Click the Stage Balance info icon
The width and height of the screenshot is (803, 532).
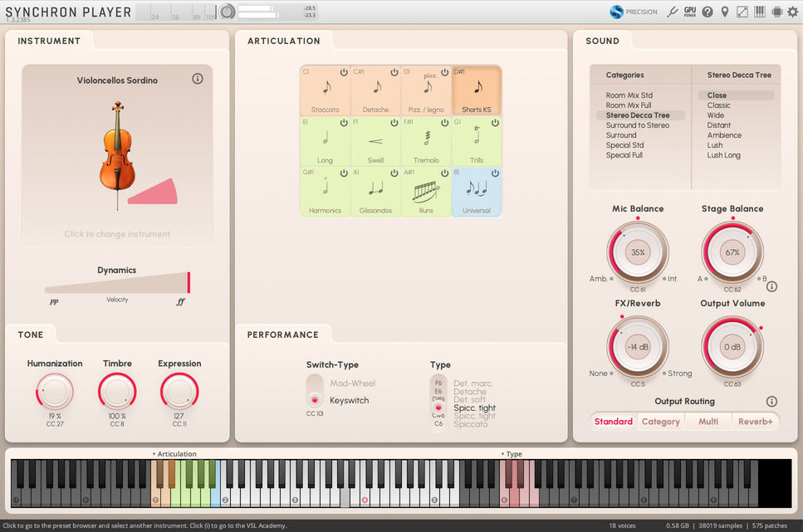[x=771, y=286]
